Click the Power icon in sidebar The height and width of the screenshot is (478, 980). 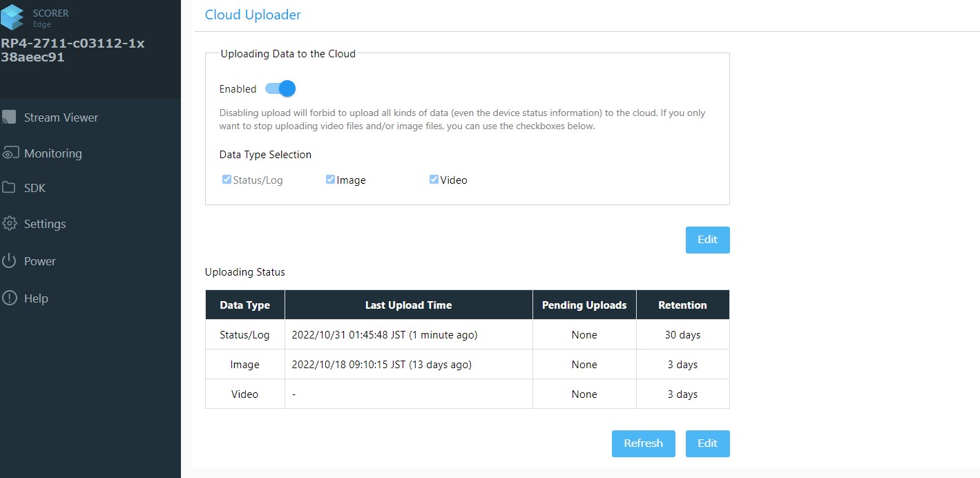pyautogui.click(x=9, y=261)
